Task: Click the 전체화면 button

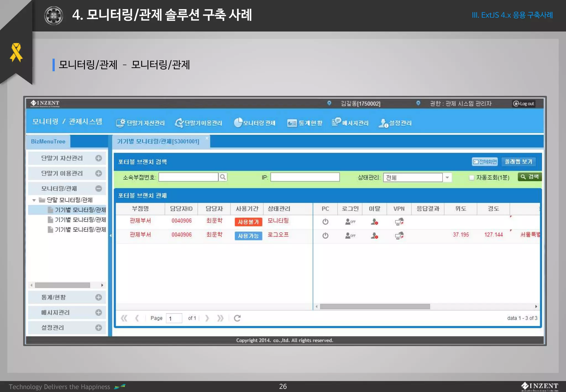Action: point(485,162)
